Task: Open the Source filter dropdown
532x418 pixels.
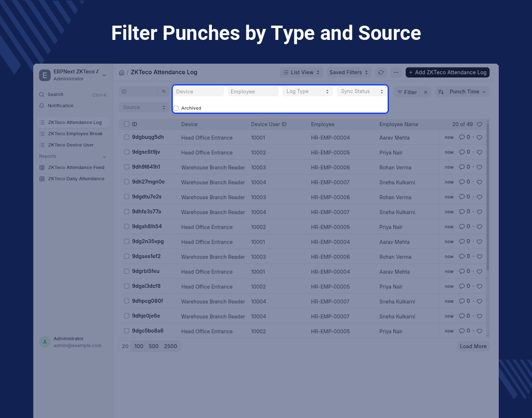Action: tap(144, 107)
